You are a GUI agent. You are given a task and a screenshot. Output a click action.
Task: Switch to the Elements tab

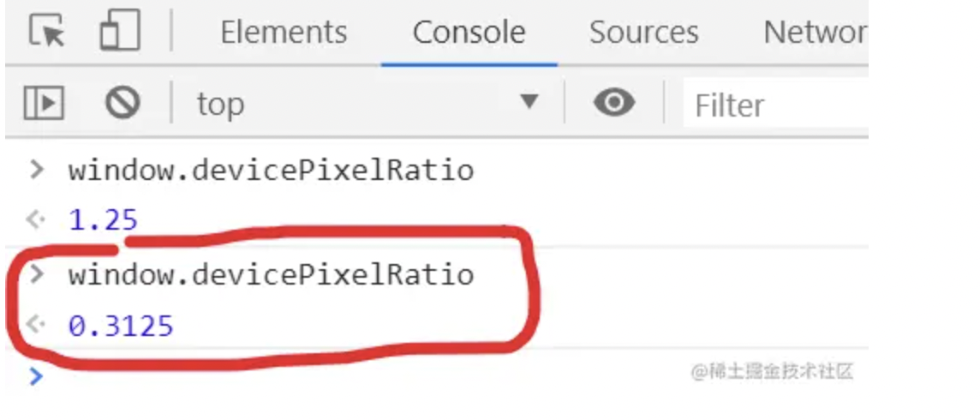(x=284, y=33)
